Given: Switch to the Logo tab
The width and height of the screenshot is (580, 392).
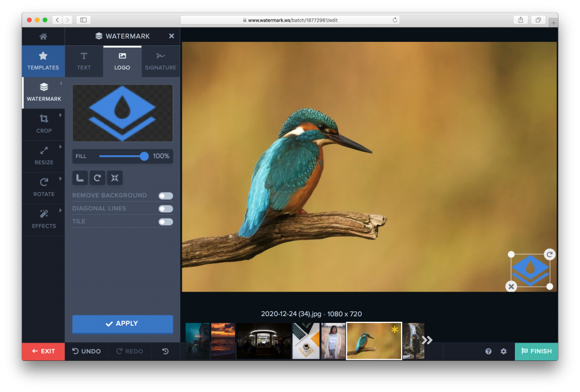Looking at the screenshot, I should (122, 61).
